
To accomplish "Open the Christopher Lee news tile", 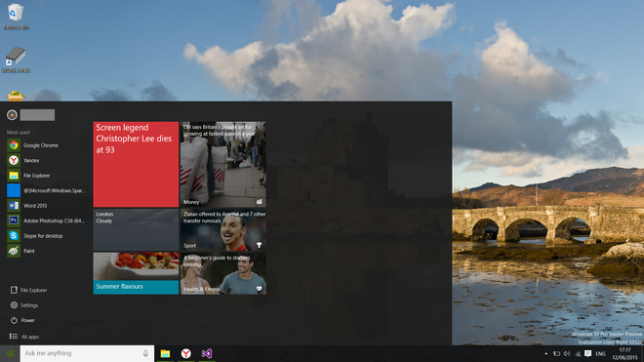I will (x=136, y=164).
